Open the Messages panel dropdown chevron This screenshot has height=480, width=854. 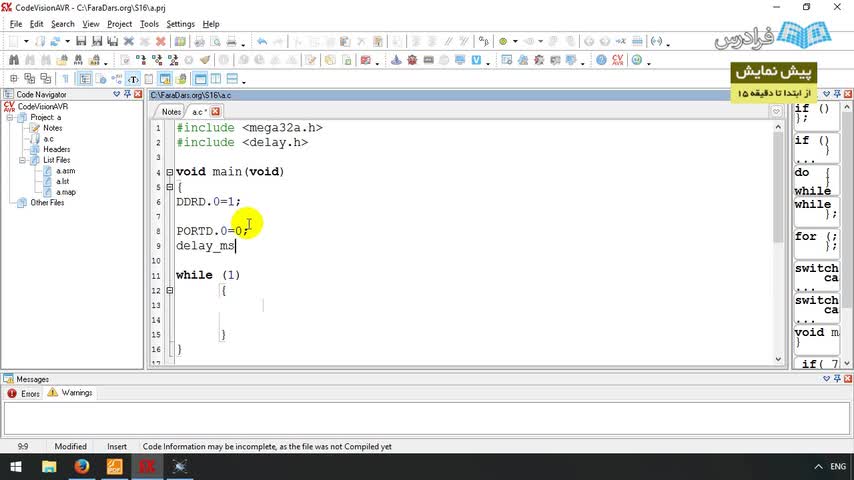(x=826, y=379)
